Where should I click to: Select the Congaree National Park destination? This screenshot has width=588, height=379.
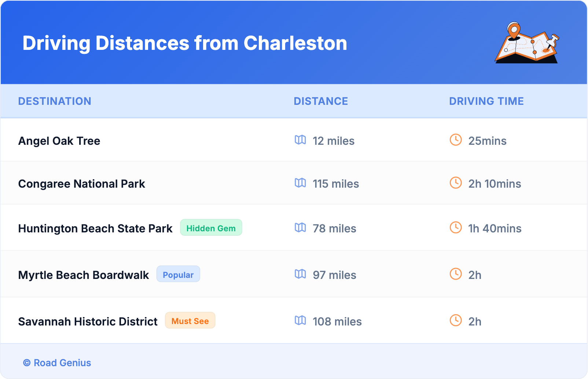pyautogui.click(x=82, y=184)
